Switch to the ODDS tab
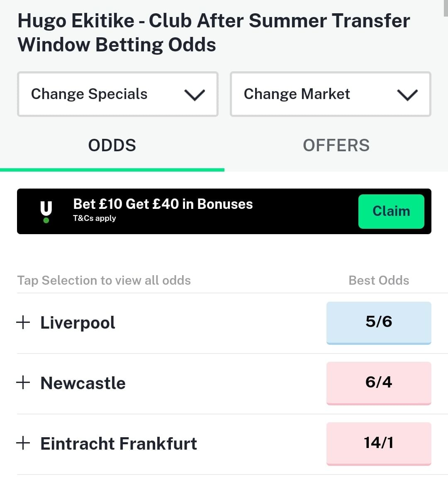The height and width of the screenshot is (477, 448). 112,145
